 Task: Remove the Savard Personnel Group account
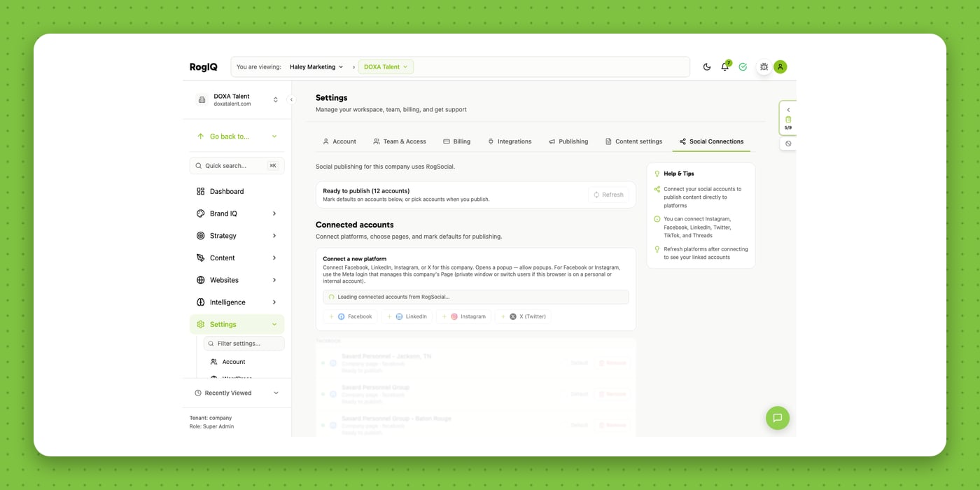click(612, 394)
